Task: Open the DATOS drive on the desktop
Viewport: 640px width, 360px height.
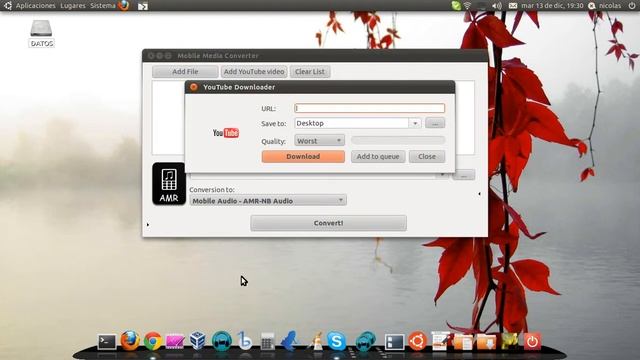Action: point(41,33)
